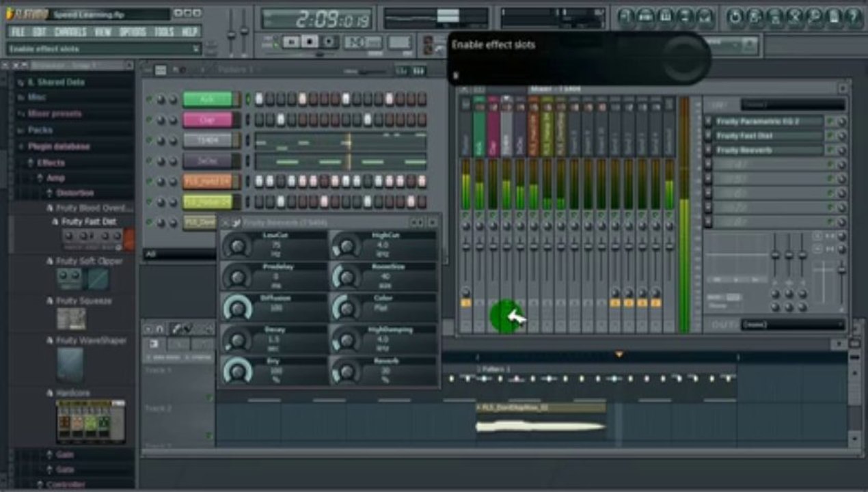
Task: Expand the Misc browser folder
Action: pos(37,97)
